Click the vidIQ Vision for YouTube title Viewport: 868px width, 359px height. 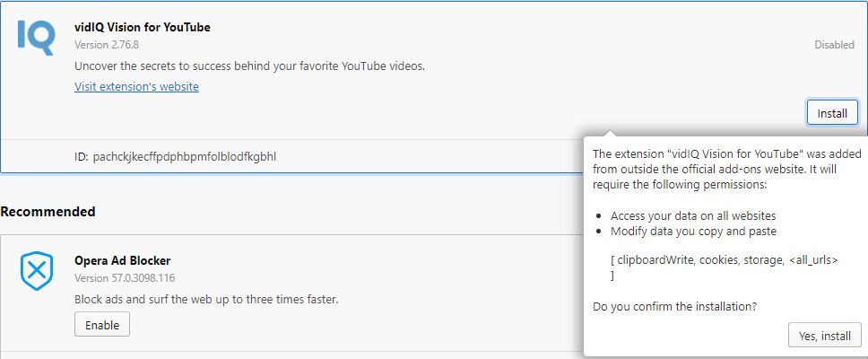pyautogui.click(x=143, y=27)
